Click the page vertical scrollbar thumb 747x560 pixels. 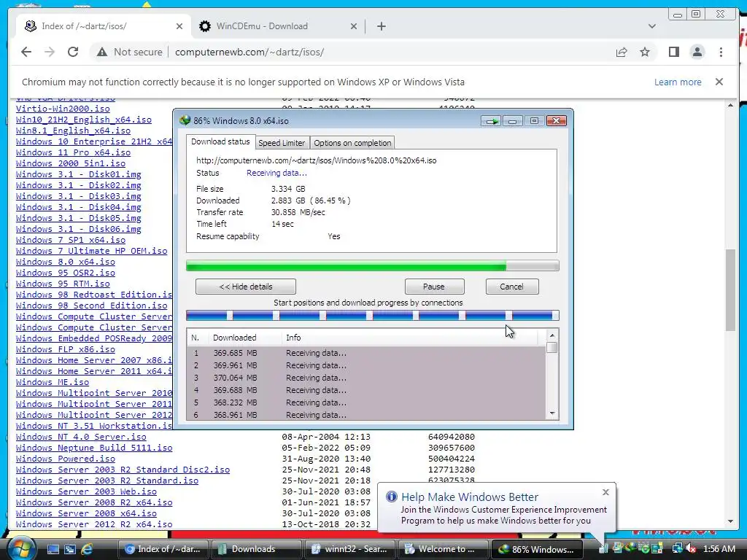pos(730,290)
